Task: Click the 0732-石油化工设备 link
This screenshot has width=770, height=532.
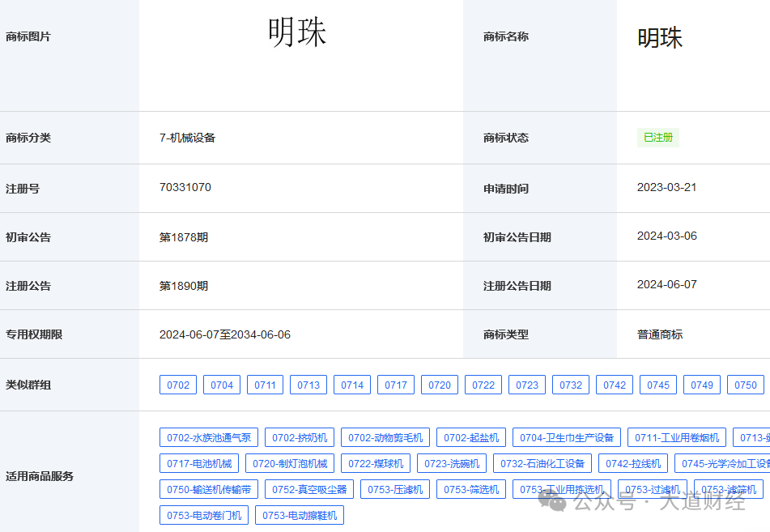Action: [546, 463]
